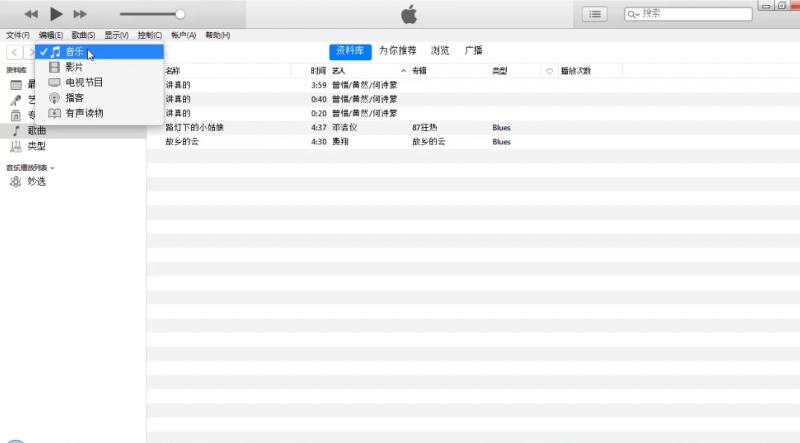Click the genre guitars icon beside 类型
This screenshot has width=800, height=443.
click(x=16, y=146)
